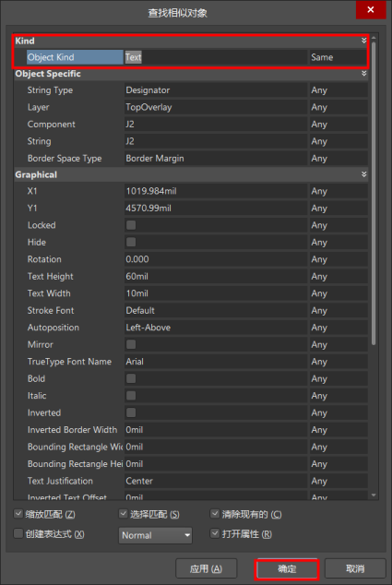Enable the 创建表达式 (X) checkbox
Viewport: 392px width, 585px height.
click(18, 533)
